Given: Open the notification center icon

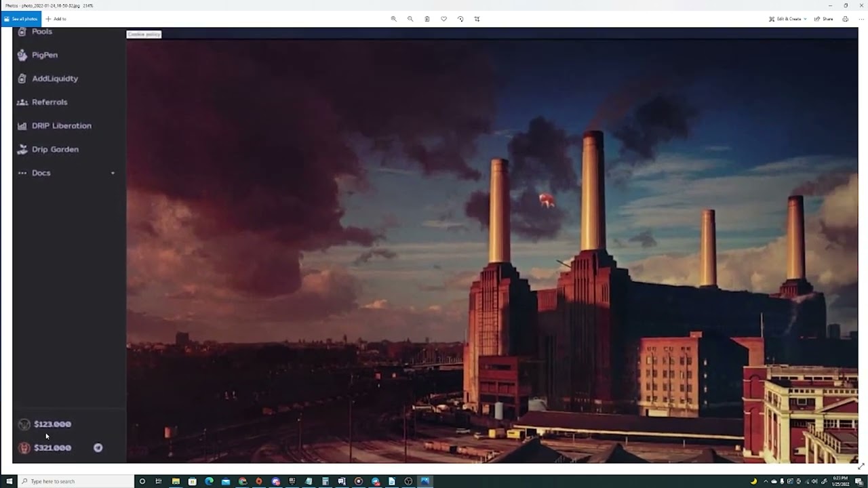Looking at the screenshot, I should 859,481.
